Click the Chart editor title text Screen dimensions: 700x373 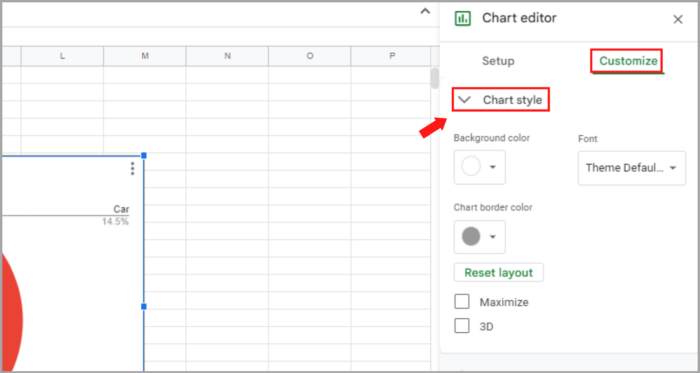[x=519, y=18]
